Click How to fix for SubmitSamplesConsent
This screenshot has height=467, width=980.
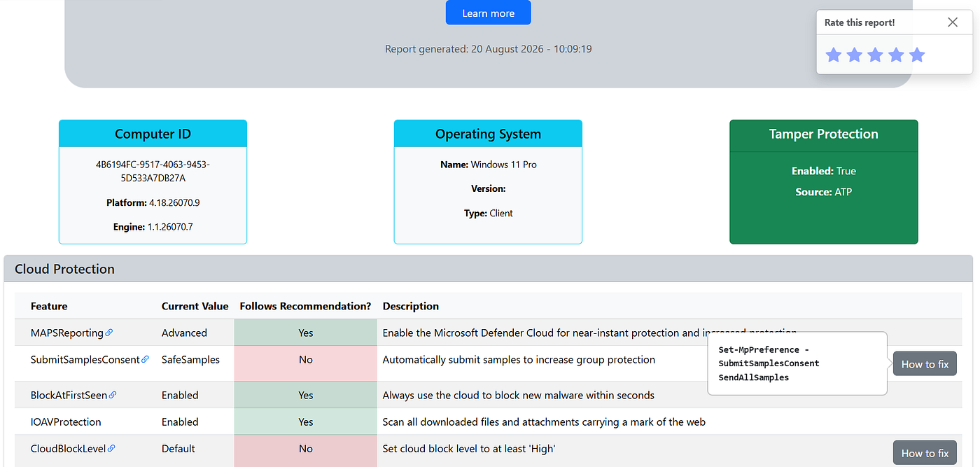(925, 364)
